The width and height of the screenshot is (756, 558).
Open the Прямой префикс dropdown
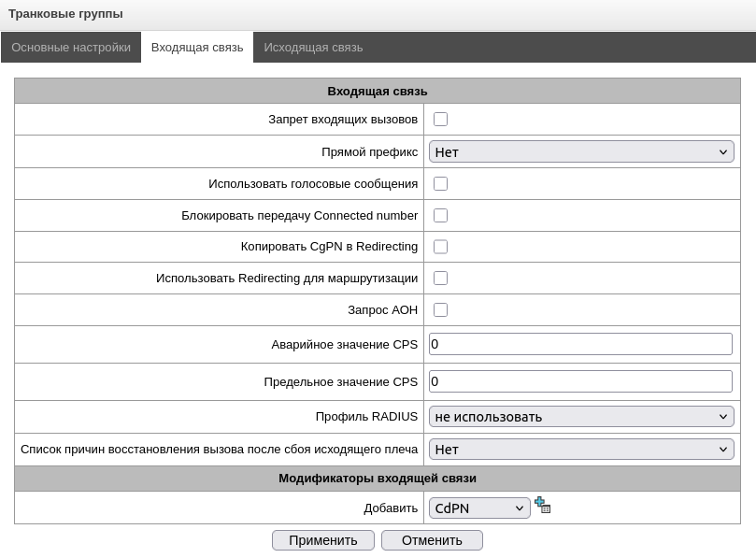581,151
